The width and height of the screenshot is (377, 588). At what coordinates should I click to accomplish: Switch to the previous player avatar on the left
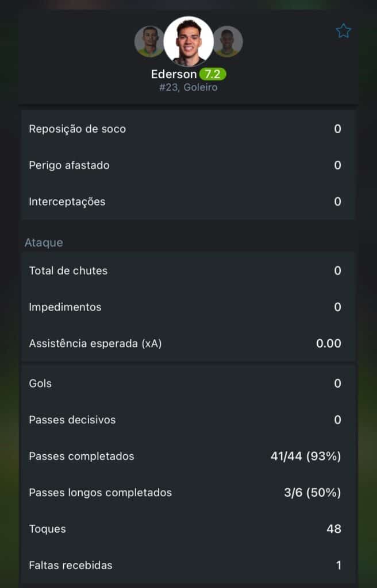149,41
